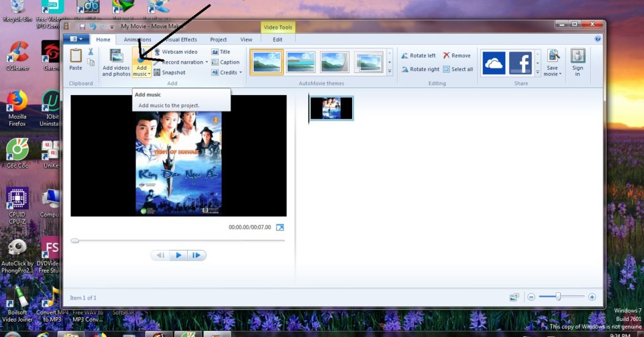Click the Copy icon below scissors
This screenshot has height=337, width=644.
tap(91, 62)
